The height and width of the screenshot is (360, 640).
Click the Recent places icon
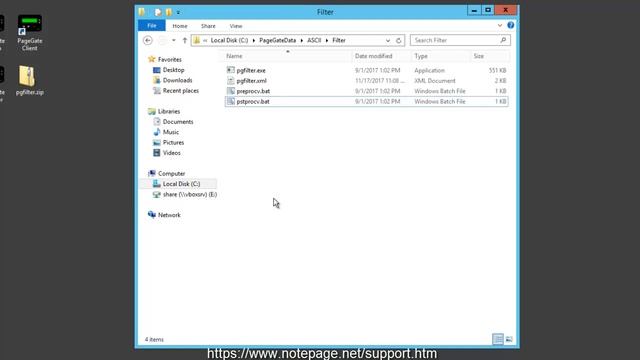click(157, 91)
